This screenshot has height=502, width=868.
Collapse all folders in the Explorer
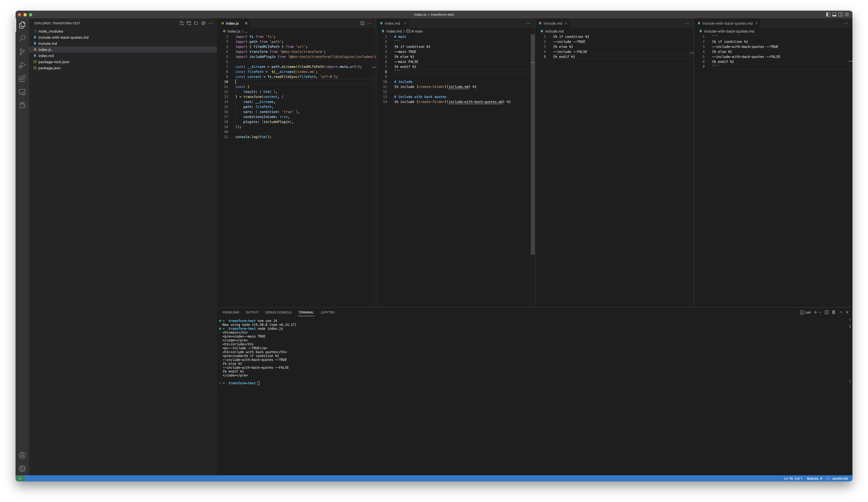coord(203,23)
